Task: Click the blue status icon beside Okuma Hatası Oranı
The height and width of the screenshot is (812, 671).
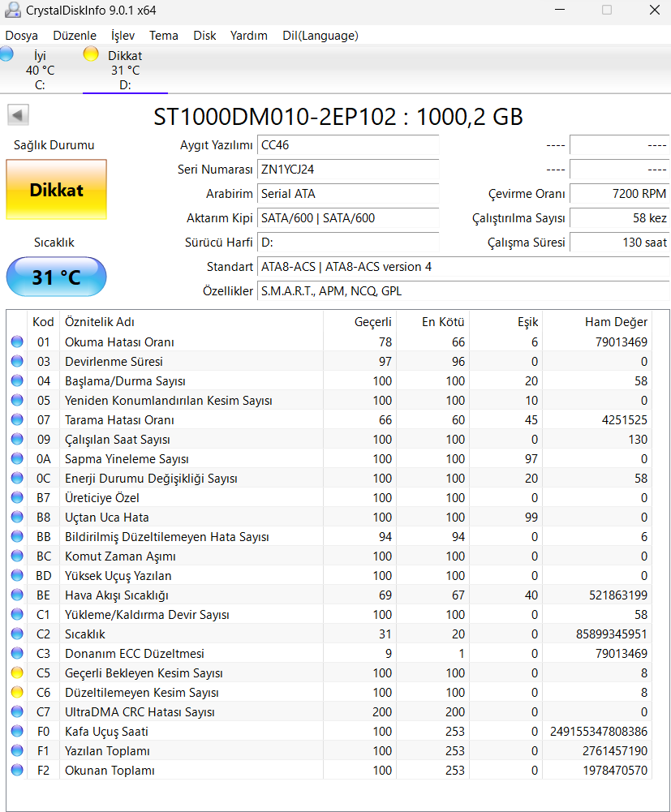Action: [17, 342]
